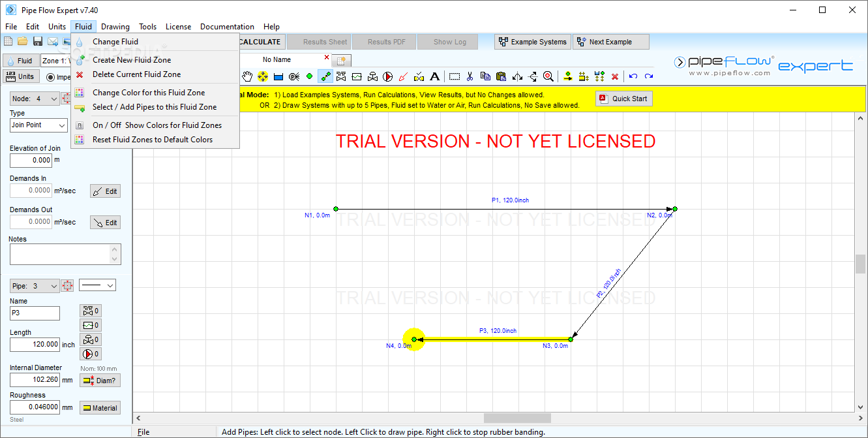Open the Tools menu
This screenshot has height=438, width=868.
point(147,27)
